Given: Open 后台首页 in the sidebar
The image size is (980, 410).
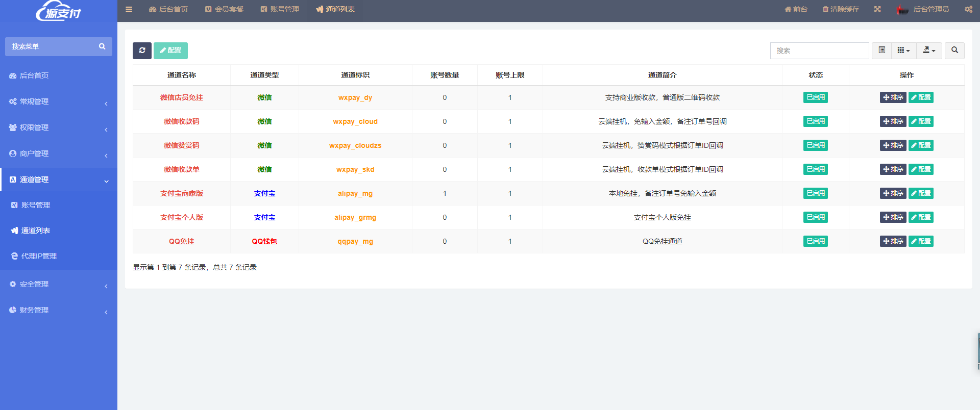Looking at the screenshot, I should (59, 75).
